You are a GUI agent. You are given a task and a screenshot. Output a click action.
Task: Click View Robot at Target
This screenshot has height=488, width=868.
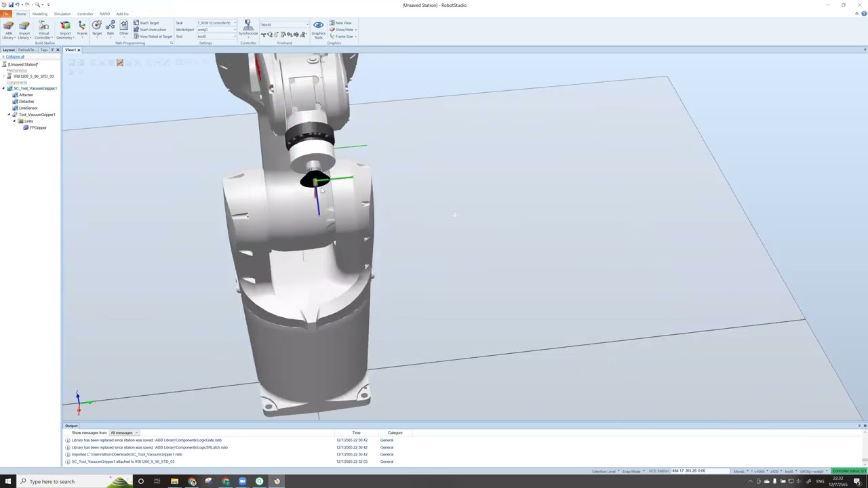coord(153,37)
